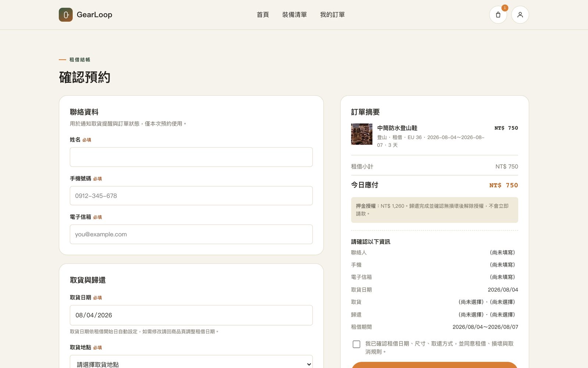Open the shopping bag cart icon
Viewport: 588px width, 368px height.
pyautogui.click(x=498, y=15)
